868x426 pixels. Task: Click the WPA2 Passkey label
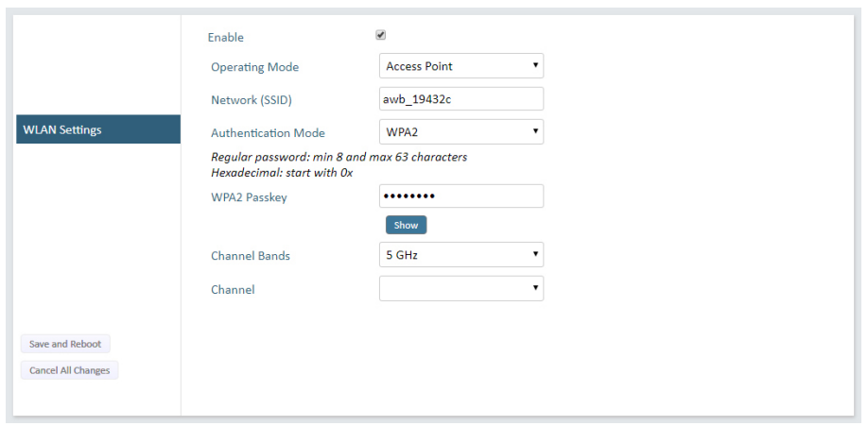click(249, 197)
